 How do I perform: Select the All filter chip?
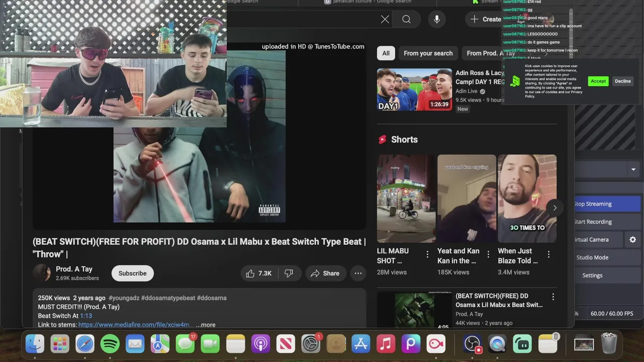[386, 53]
